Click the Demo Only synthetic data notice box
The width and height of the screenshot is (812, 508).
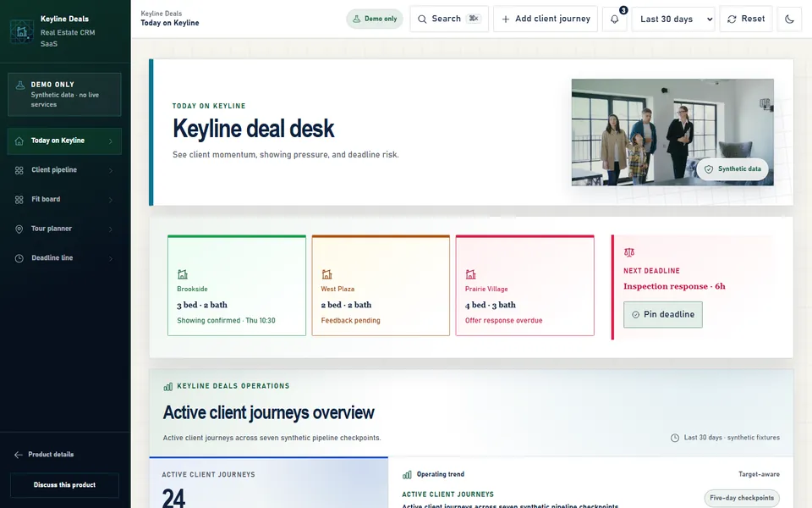65,94
